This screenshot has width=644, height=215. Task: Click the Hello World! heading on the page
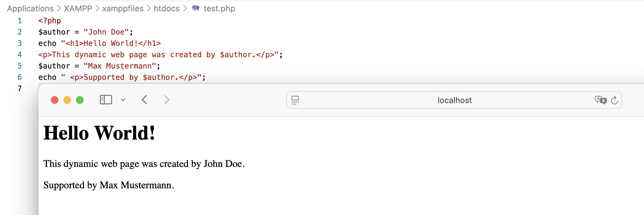99,133
